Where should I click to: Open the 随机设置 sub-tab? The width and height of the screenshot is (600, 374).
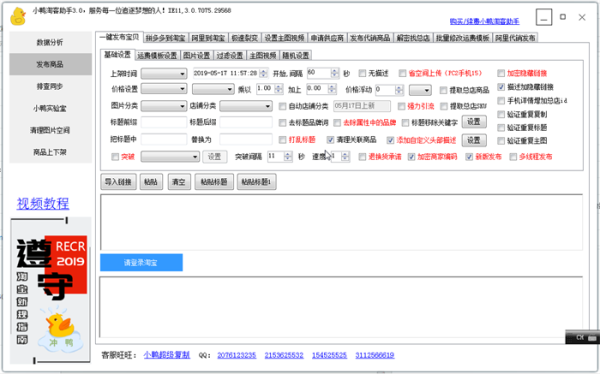(x=296, y=56)
